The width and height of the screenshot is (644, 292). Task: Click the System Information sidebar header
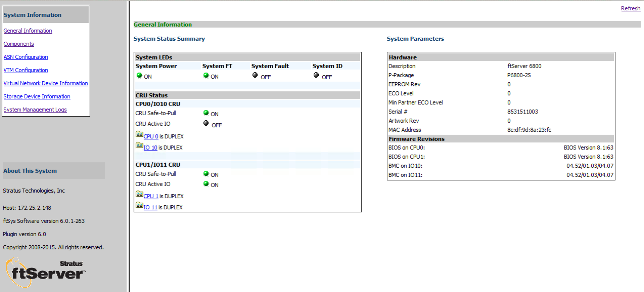pyautogui.click(x=46, y=15)
